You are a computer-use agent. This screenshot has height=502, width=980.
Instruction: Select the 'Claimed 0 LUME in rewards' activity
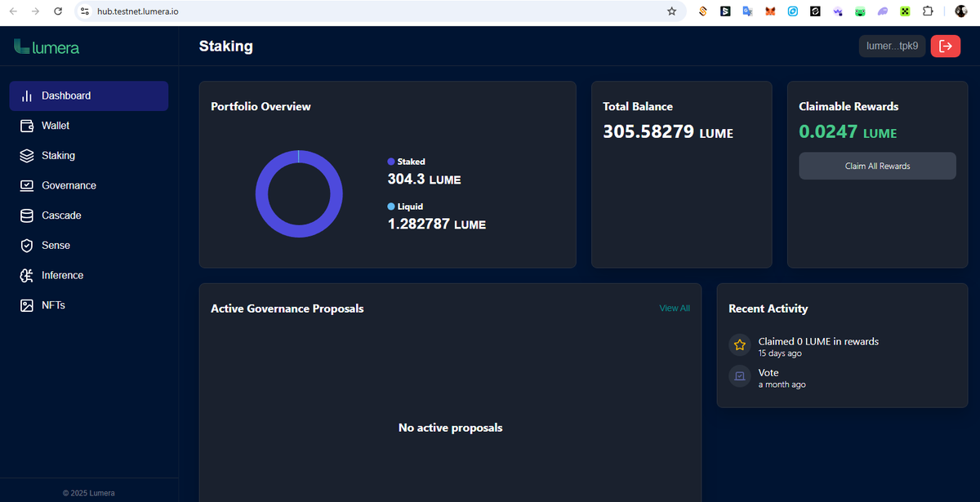pyautogui.click(x=818, y=341)
